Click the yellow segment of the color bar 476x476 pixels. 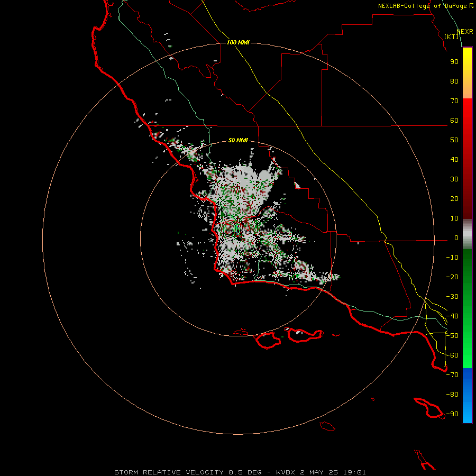467,73
